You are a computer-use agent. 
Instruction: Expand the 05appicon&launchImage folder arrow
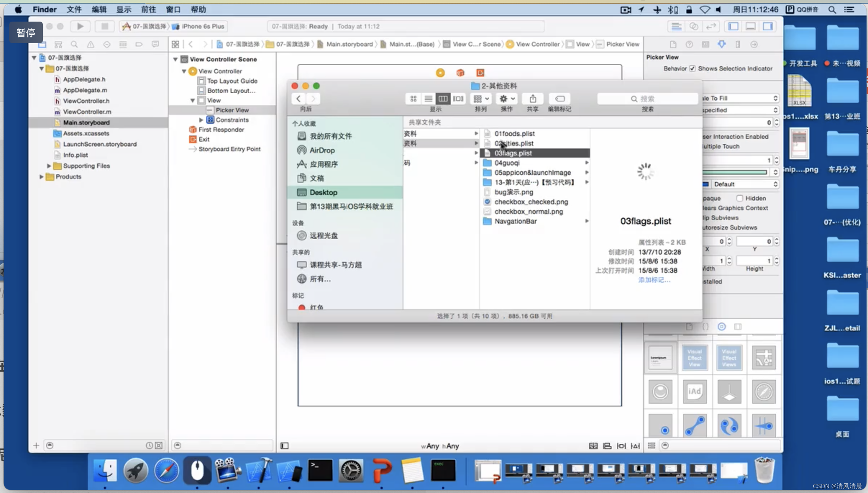tap(586, 172)
